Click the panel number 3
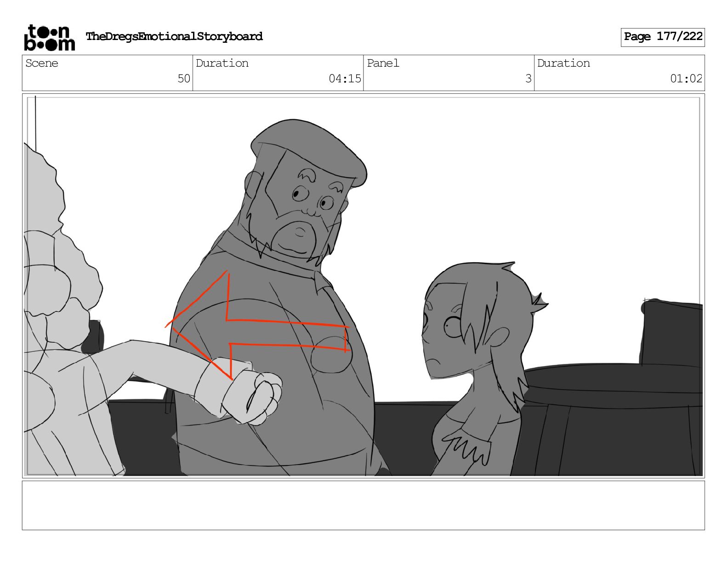 (x=529, y=79)
